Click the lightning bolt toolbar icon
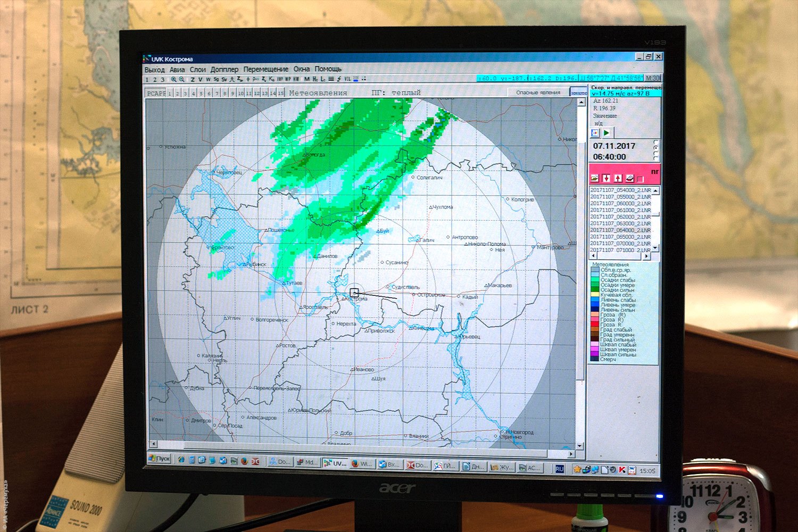The width and height of the screenshot is (798, 532). [339, 79]
